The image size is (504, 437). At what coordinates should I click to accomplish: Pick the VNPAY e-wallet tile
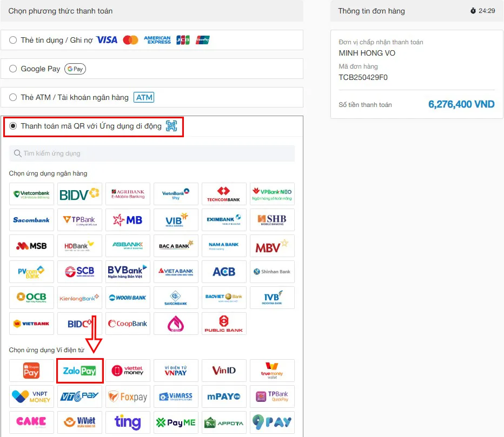click(176, 371)
